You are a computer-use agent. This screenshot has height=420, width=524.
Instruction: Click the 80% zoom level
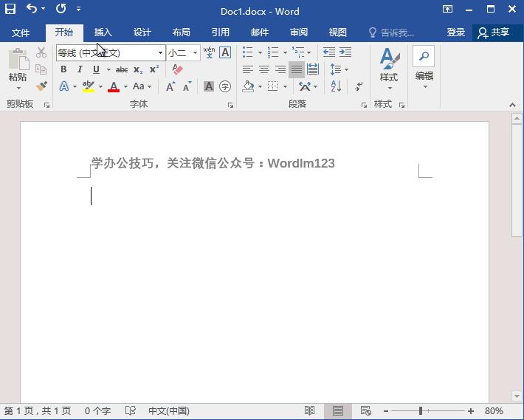[x=494, y=410]
